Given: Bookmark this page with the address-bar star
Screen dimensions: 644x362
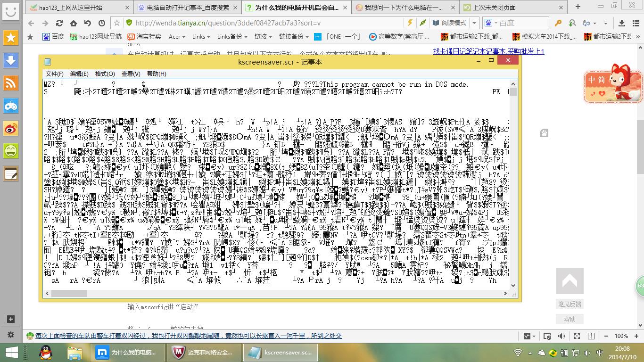Looking at the screenshot, I should [x=117, y=23].
